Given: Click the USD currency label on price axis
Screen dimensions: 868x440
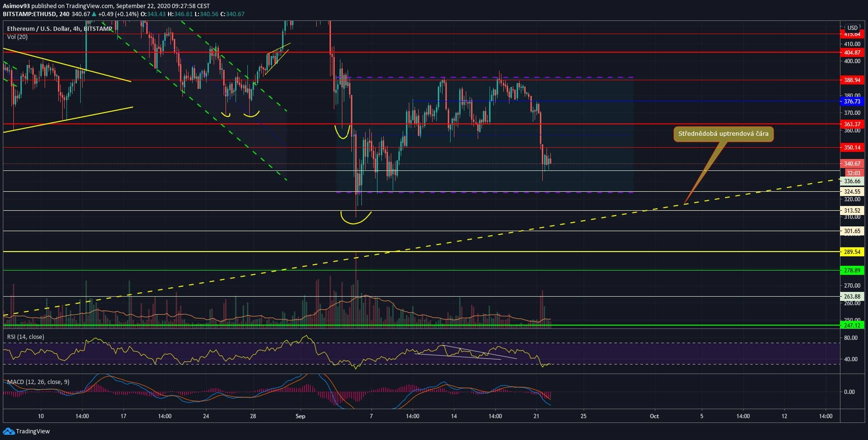Looking at the screenshot, I should click(x=852, y=28).
